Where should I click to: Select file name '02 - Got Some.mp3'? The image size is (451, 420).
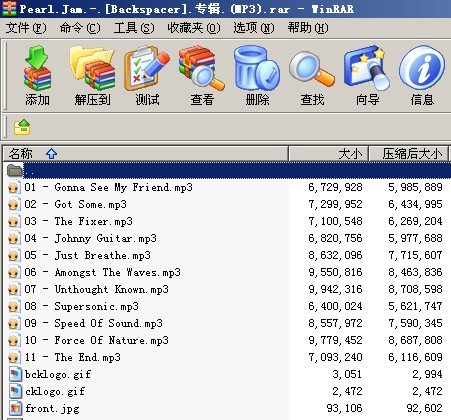[75, 204]
